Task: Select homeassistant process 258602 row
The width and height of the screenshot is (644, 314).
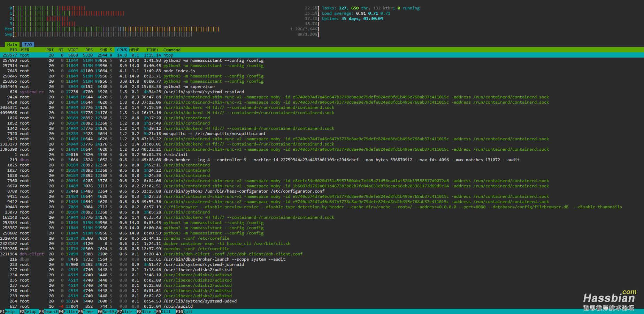Action: [x=322, y=233]
